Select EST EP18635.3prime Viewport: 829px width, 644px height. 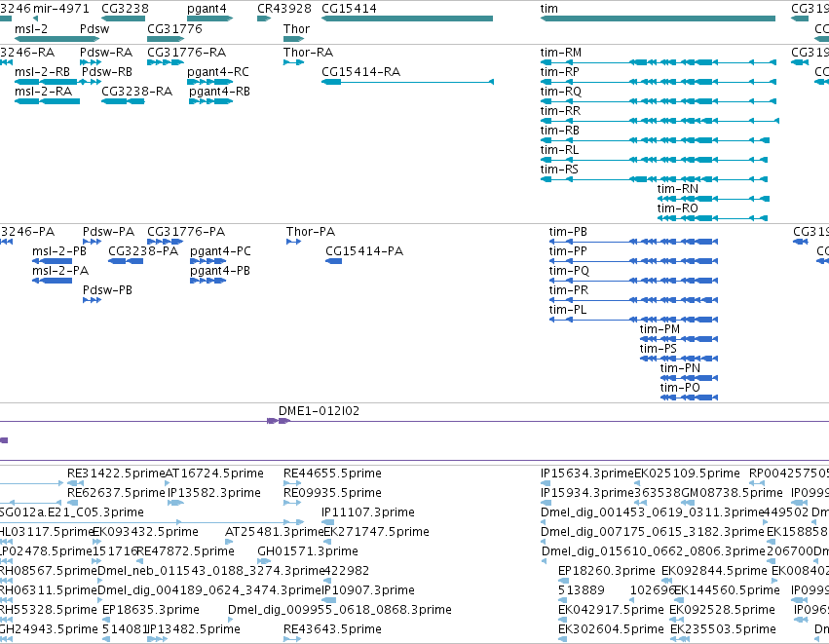[106, 620]
